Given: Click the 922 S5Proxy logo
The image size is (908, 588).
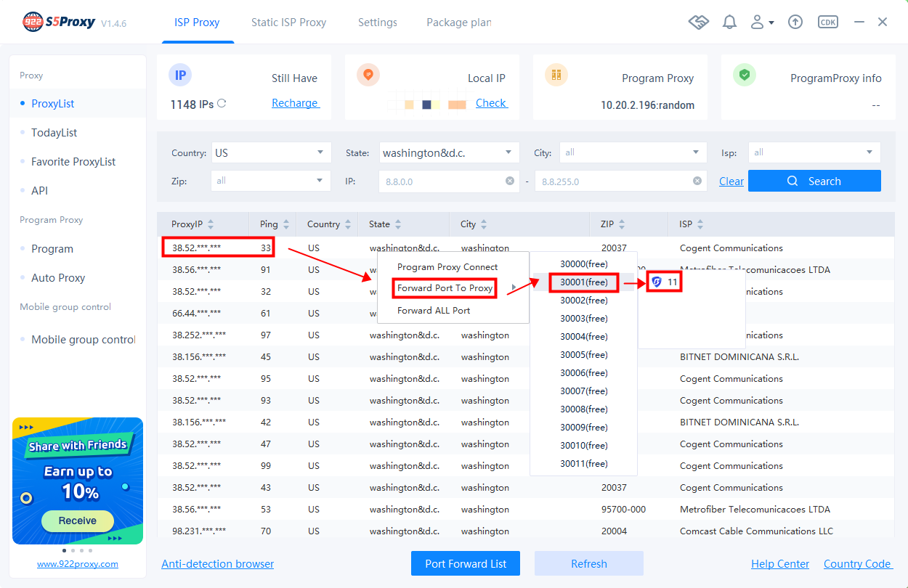Looking at the screenshot, I should pos(59,23).
